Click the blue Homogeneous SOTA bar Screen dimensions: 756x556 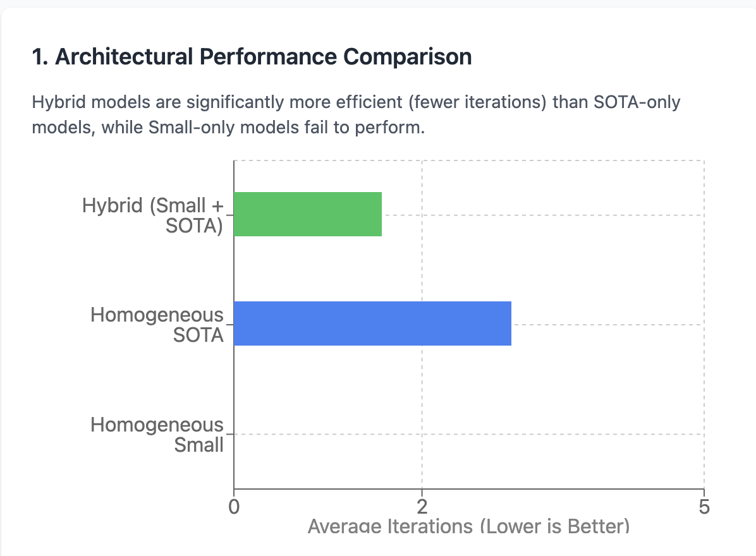coord(372,323)
